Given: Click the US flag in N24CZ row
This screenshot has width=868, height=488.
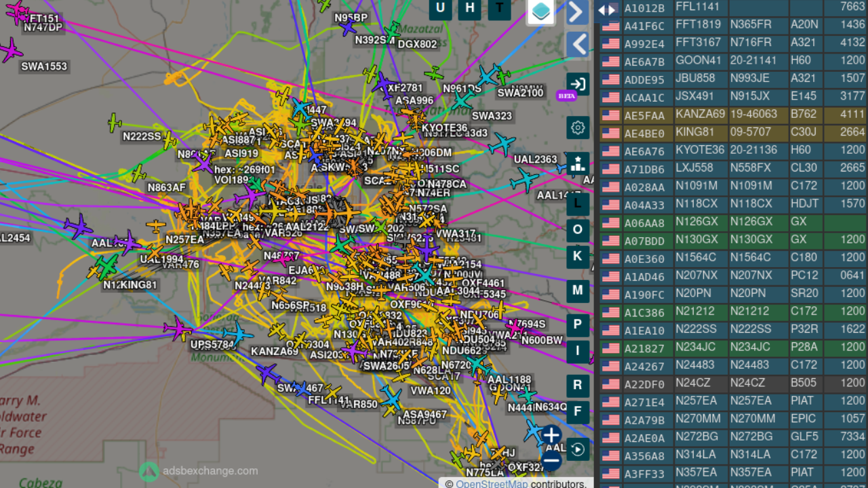Looking at the screenshot, I should (610, 384).
